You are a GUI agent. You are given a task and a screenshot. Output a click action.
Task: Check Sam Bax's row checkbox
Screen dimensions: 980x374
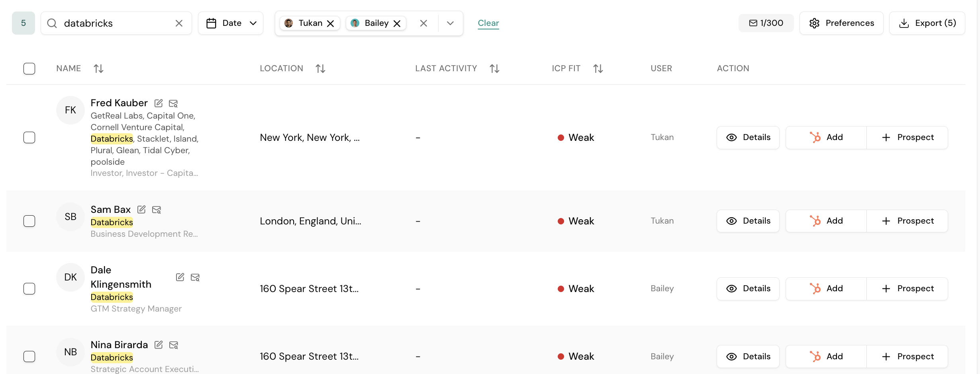[29, 221]
